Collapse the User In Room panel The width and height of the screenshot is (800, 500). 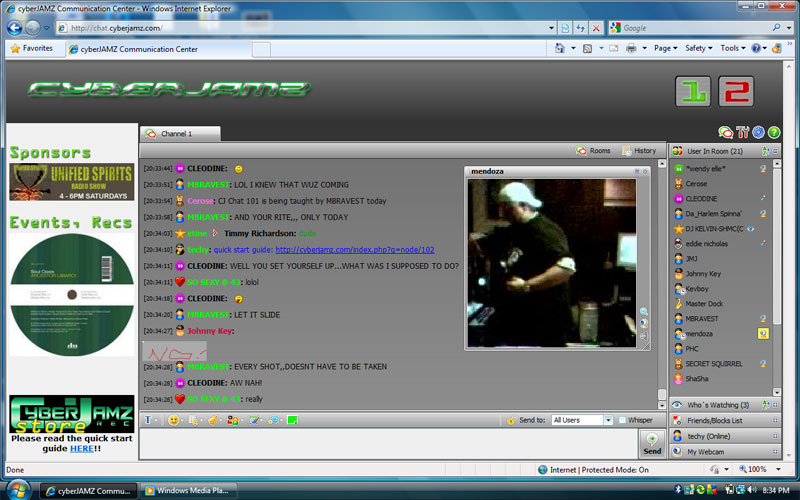776,151
